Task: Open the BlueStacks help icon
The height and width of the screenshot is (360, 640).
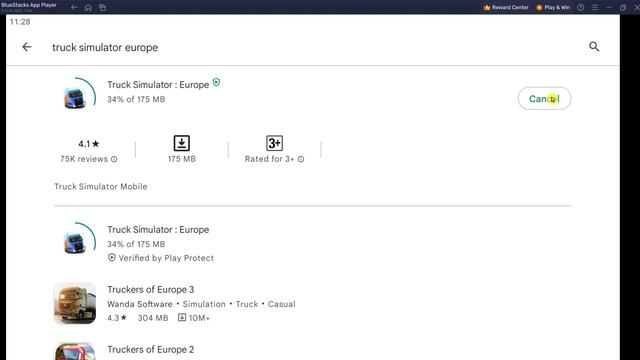Action: click(580, 7)
